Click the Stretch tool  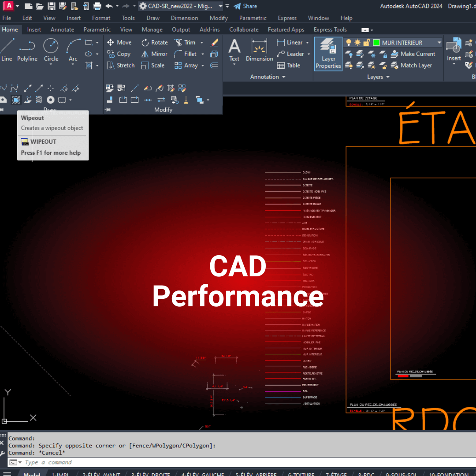pyautogui.click(x=120, y=65)
